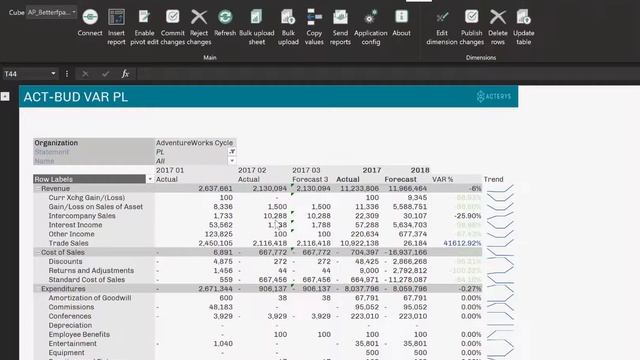Click the Delete rows icon
This screenshot has width=640, height=360.
(498, 17)
